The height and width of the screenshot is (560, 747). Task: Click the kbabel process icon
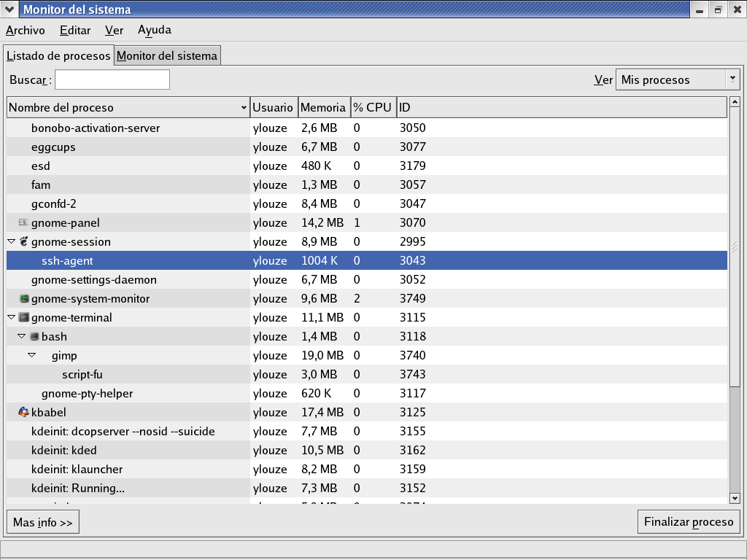click(x=23, y=412)
